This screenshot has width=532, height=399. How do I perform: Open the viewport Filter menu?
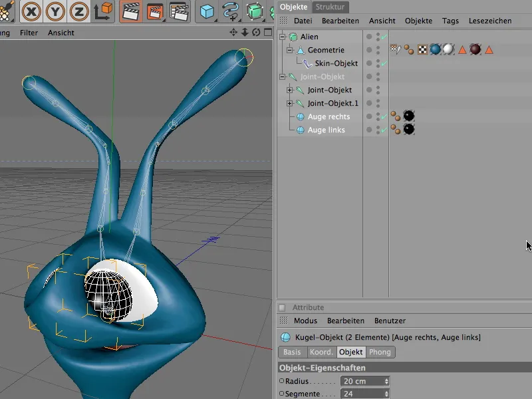[29, 33]
